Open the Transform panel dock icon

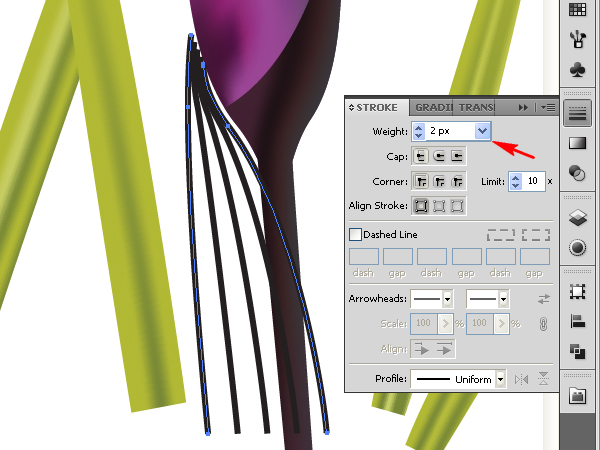pyautogui.click(x=577, y=292)
